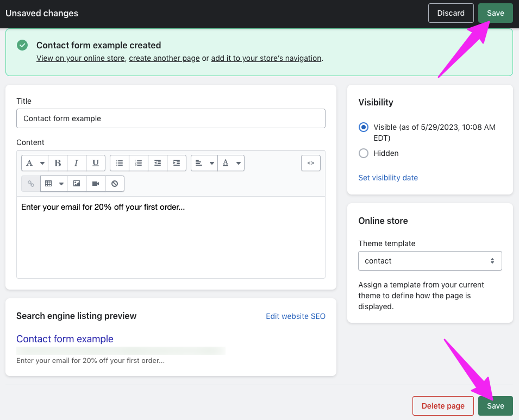519x420 pixels.
Task: Click Save in the Unsaved changes bar
Action: [x=495, y=12]
